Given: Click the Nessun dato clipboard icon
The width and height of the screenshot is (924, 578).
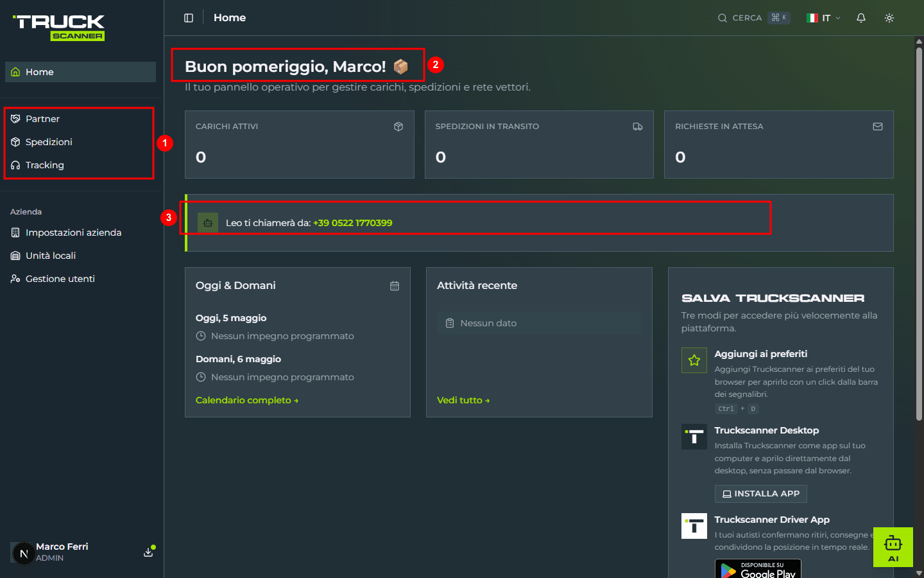Looking at the screenshot, I should coord(450,323).
